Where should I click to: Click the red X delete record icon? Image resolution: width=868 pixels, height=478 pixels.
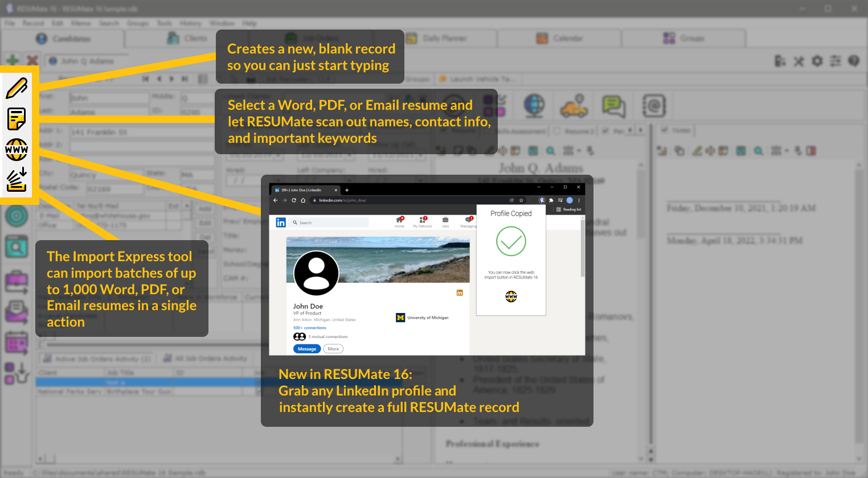(x=32, y=60)
